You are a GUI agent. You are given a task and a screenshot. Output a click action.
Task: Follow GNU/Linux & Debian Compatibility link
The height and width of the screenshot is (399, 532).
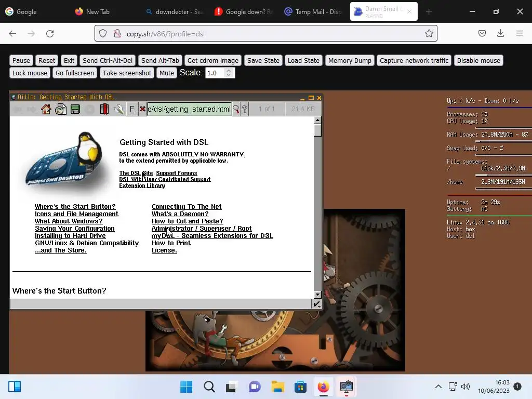pos(87,243)
